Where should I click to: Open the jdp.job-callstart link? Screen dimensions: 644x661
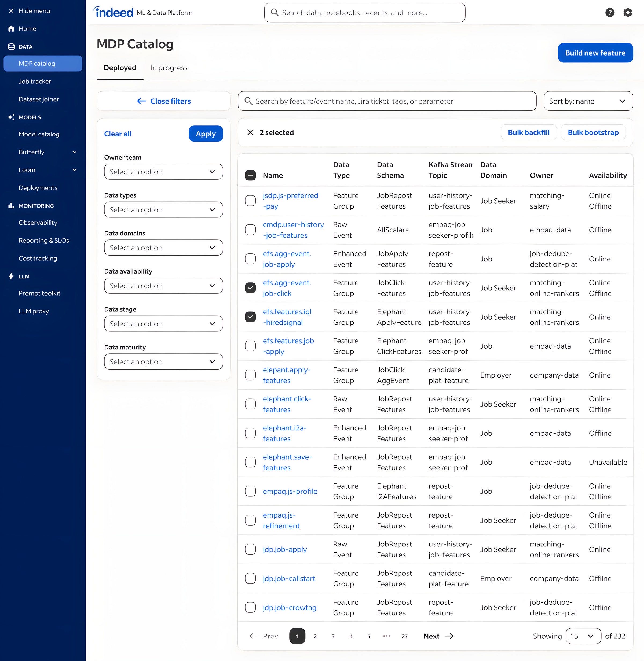289,579
